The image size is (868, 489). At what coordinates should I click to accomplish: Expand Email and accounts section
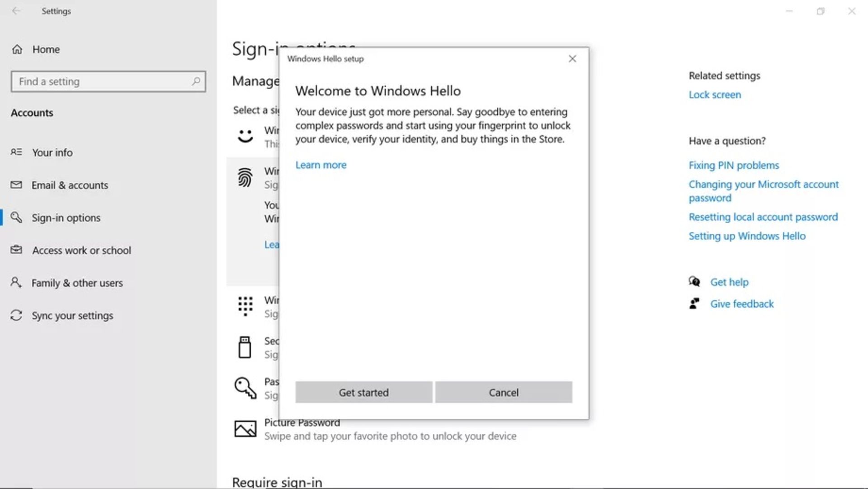point(70,185)
